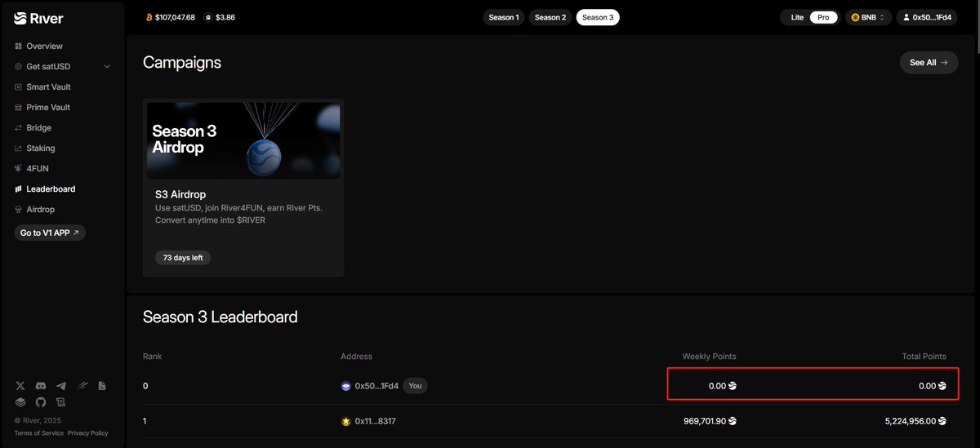Open the document file icon in the sidebar footer
This screenshot has width=980, height=448.
(102, 385)
